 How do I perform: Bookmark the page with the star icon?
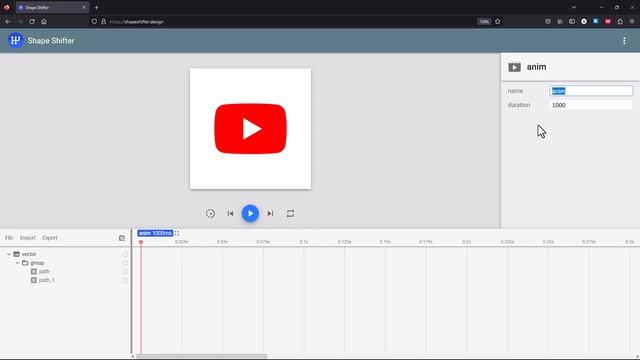(x=498, y=22)
